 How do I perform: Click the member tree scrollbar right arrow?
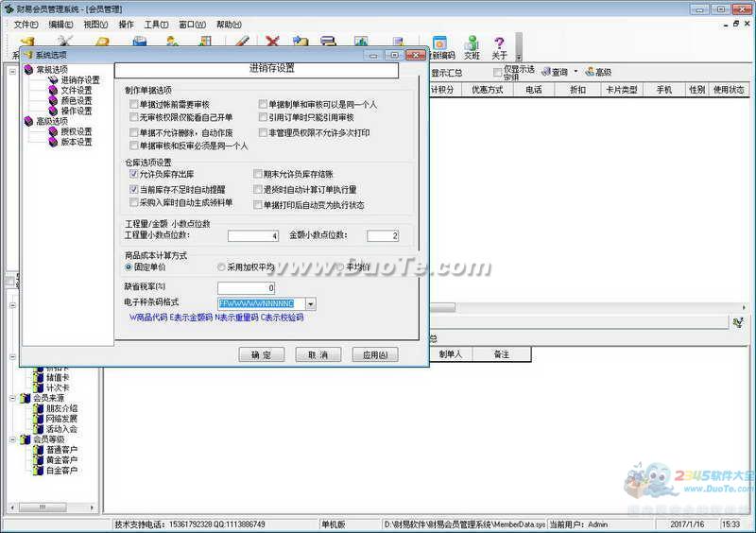click(92, 507)
